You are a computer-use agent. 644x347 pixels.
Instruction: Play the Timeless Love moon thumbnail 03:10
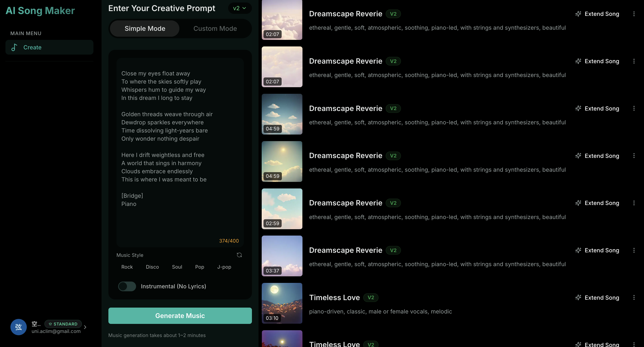282,303
